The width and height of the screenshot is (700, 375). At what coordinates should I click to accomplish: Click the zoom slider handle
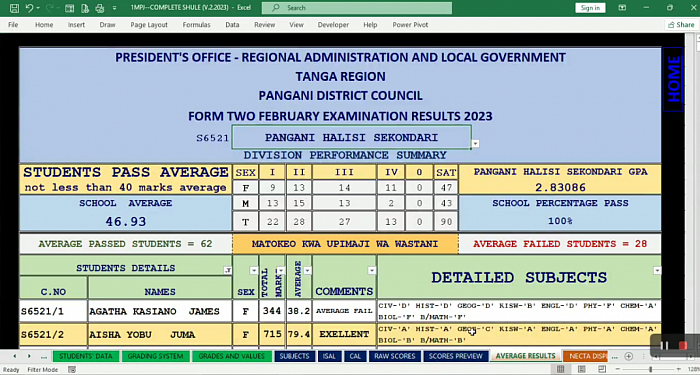tap(650, 369)
